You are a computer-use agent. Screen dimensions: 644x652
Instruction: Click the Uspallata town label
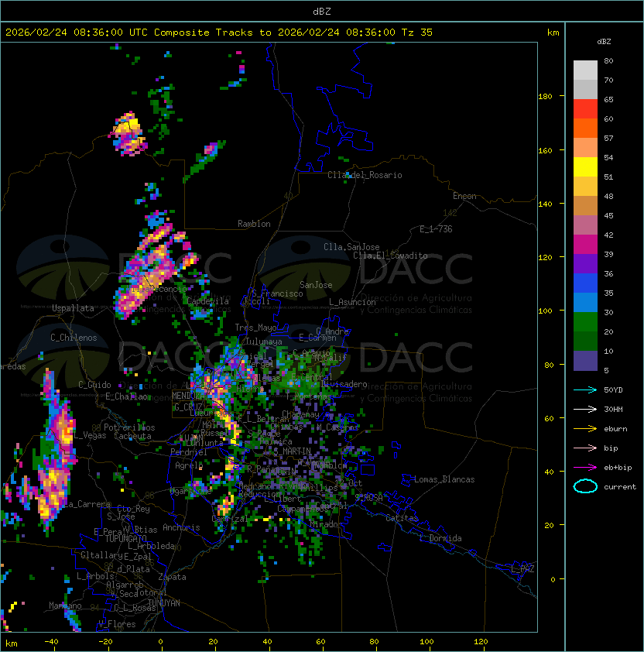(x=73, y=308)
